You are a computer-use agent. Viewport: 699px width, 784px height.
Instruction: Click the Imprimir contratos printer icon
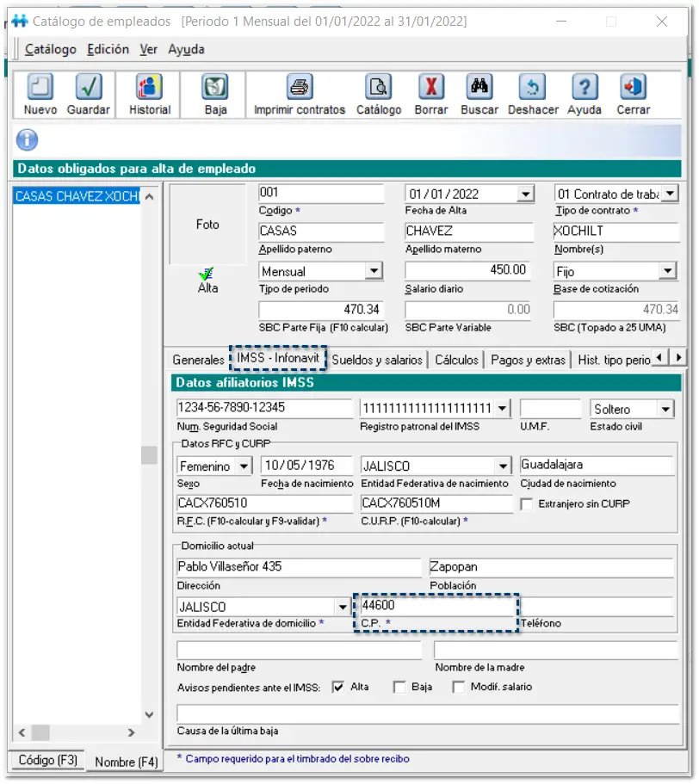tap(300, 87)
